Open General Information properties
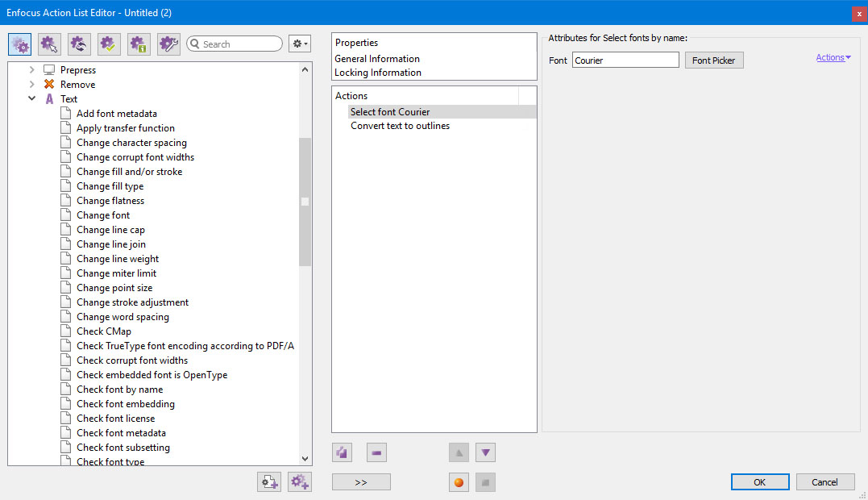The image size is (868, 500). coord(377,59)
